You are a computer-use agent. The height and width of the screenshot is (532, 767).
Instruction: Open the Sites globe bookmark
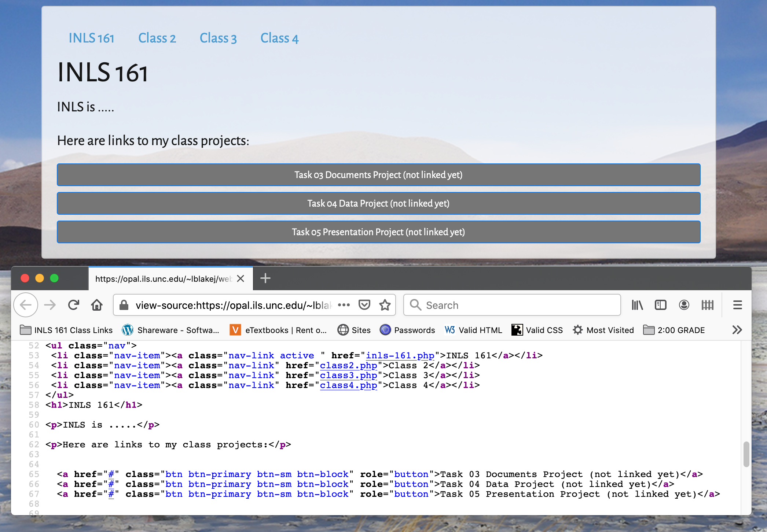tap(354, 330)
